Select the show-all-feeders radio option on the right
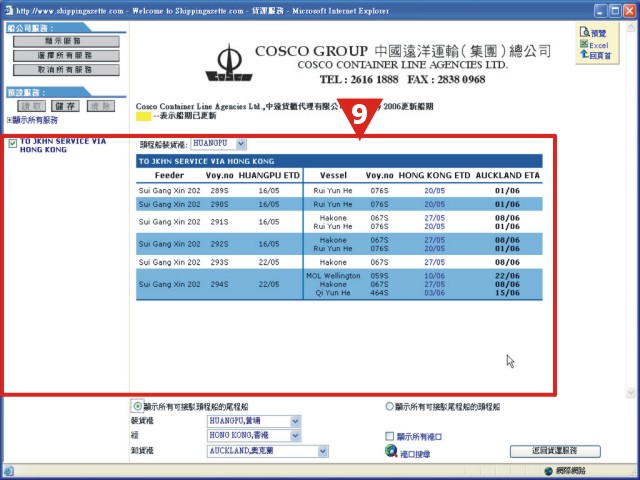 coord(389,406)
